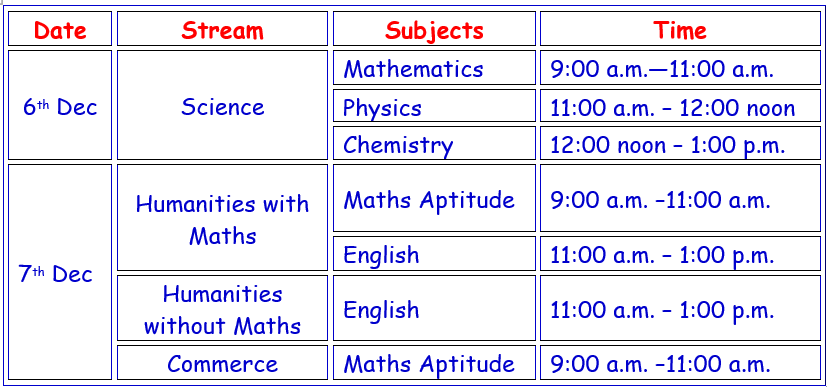Click the Stream column header
Viewport: 827px width, 387px height.
[222, 28]
